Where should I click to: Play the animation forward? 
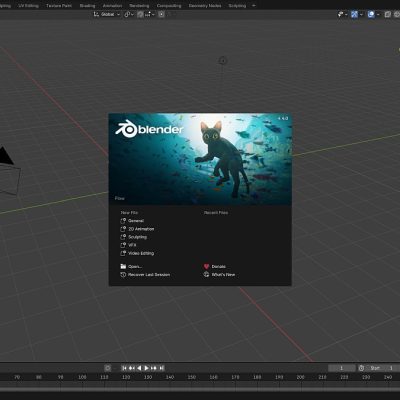pos(146,368)
